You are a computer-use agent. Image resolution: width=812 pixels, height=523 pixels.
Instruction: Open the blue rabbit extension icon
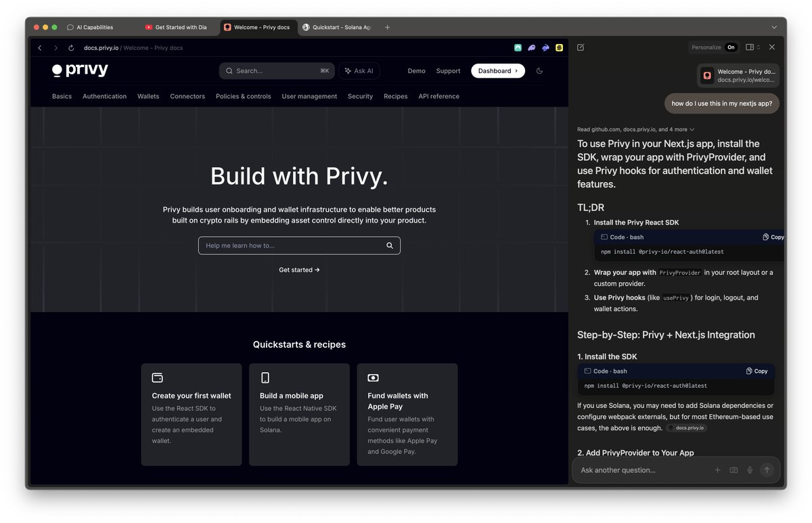pos(545,48)
